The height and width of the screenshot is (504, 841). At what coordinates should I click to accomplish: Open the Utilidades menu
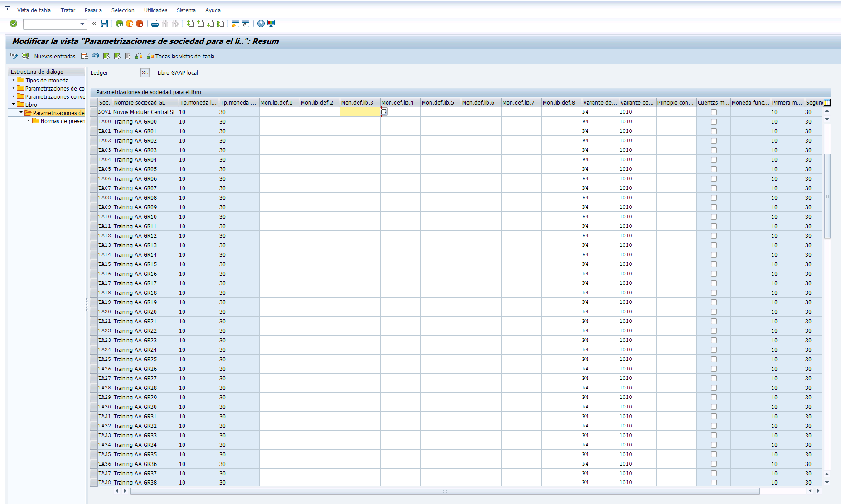(155, 10)
